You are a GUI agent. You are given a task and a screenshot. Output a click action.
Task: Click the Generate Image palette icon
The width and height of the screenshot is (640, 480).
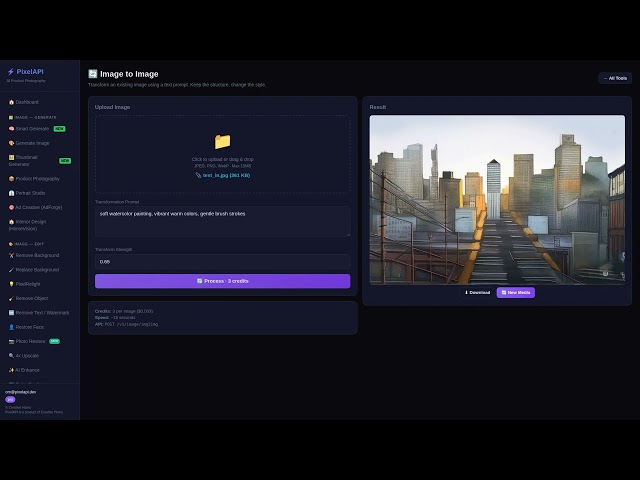11,143
